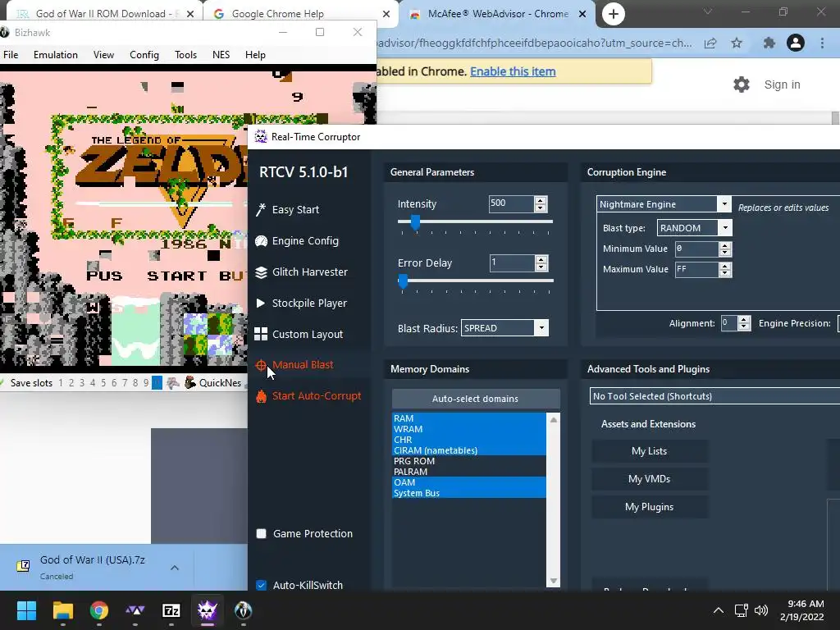This screenshot has width=840, height=630.
Task: Open Chrome three-dot menu
Action: (822, 43)
